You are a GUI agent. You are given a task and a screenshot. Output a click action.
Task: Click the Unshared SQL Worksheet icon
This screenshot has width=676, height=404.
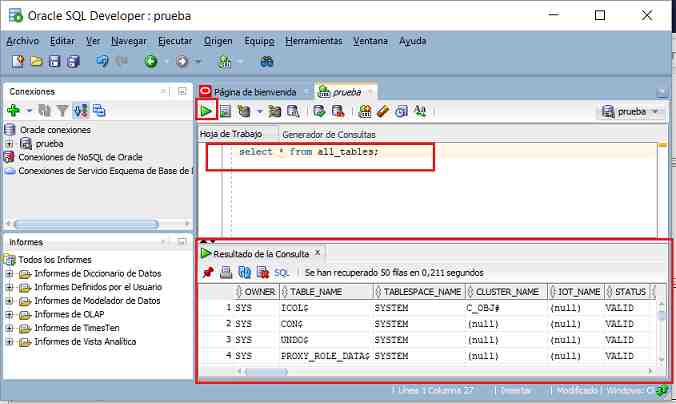point(365,111)
